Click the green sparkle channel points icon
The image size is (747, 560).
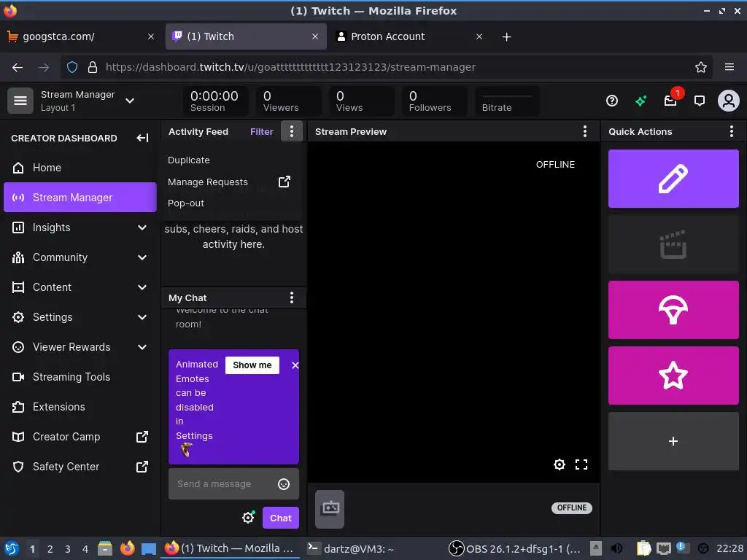click(640, 101)
